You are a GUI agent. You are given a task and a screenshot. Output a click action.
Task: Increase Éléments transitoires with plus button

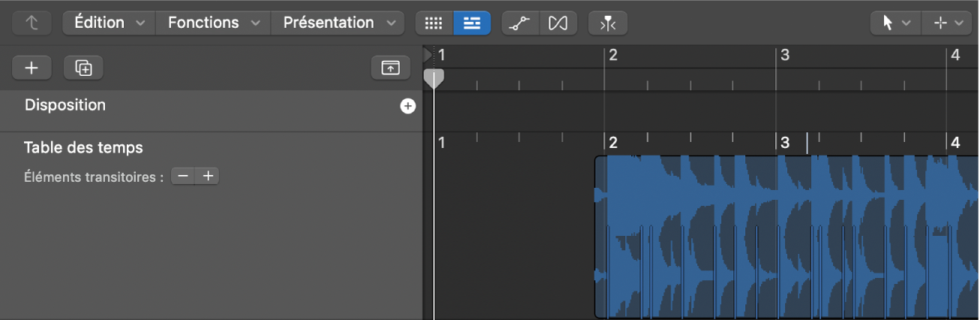coord(209,177)
